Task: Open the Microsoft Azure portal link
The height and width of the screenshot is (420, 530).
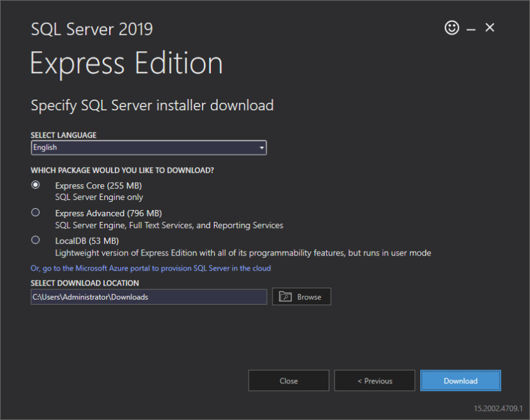Action: tap(151, 268)
